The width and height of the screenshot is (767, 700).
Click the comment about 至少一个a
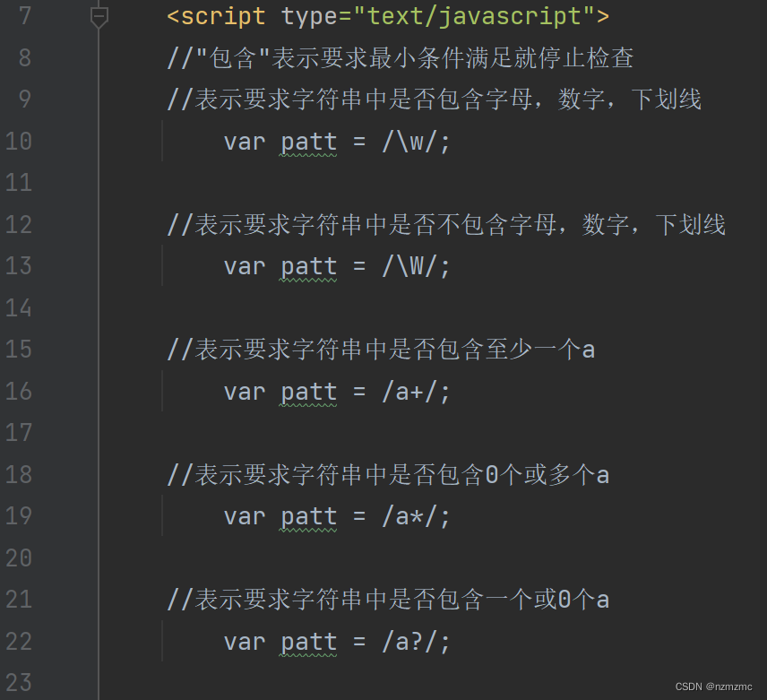tap(381, 350)
